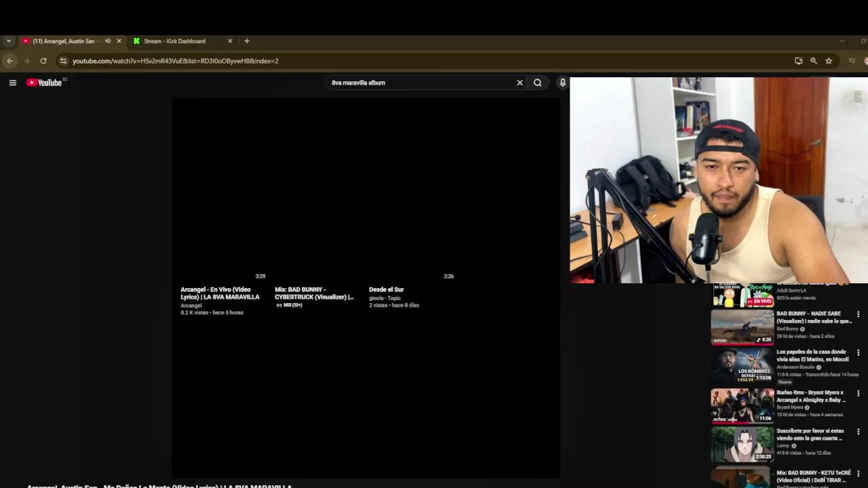Viewport: 868px width, 488px height.
Task: Open endscreen video Arcangel - En Vivo
Action: click(x=220, y=293)
